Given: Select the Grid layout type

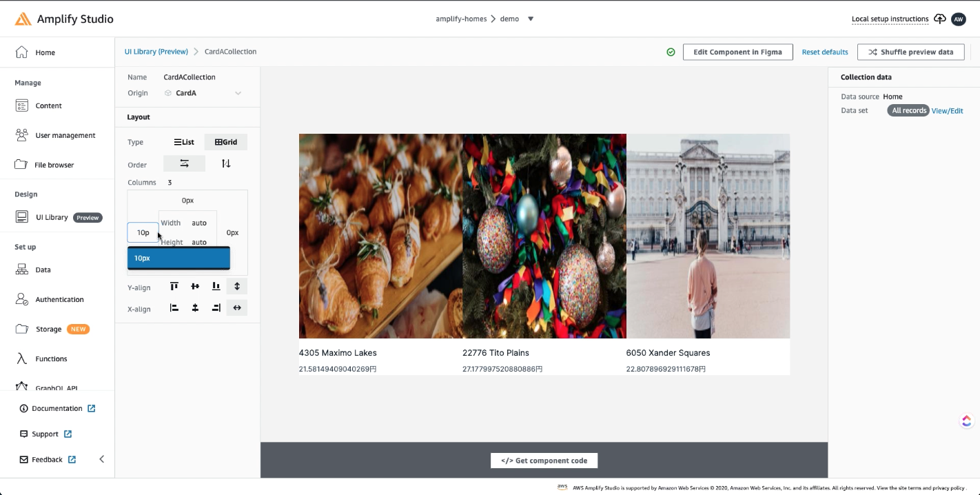Looking at the screenshot, I should click(x=226, y=142).
